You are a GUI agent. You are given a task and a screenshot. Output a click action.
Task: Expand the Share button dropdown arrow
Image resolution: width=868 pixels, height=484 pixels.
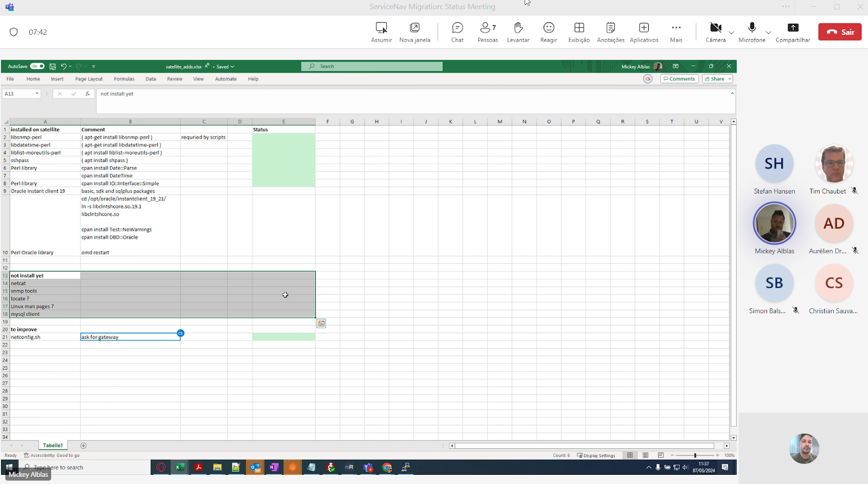click(730, 79)
